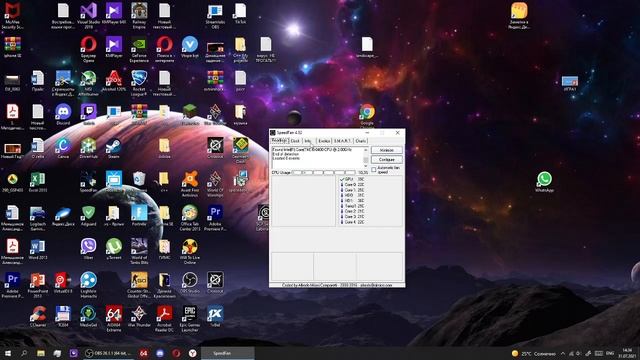The height and width of the screenshot is (360, 640).
Task: Select the Avast Free Antivirus desktop icon
Action: coord(190,184)
